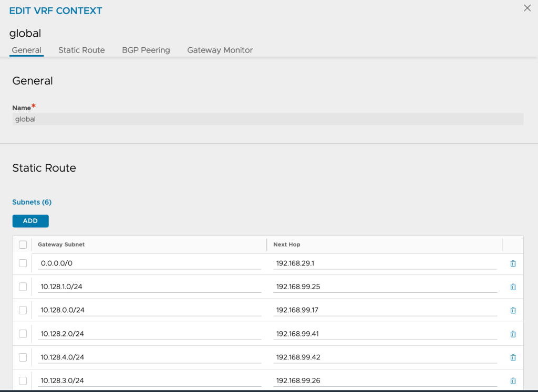The image size is (538, 392).
Task: Delete the 10.128.3.0/24 route row
Action: (513, 381)
